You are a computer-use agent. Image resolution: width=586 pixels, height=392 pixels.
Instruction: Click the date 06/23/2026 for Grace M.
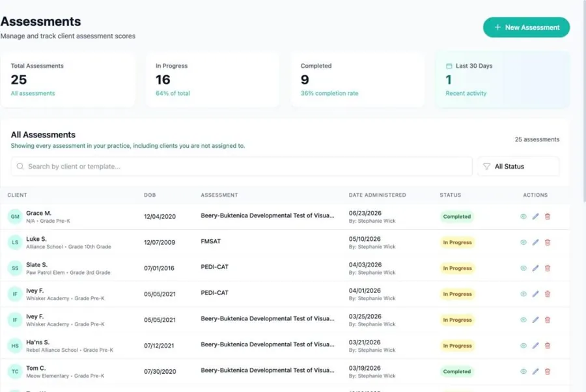[365, 213]
